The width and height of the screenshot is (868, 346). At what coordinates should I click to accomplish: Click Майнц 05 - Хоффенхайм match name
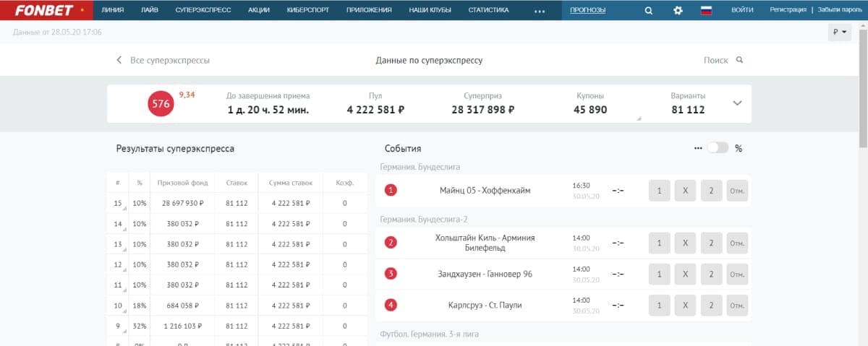485,191
